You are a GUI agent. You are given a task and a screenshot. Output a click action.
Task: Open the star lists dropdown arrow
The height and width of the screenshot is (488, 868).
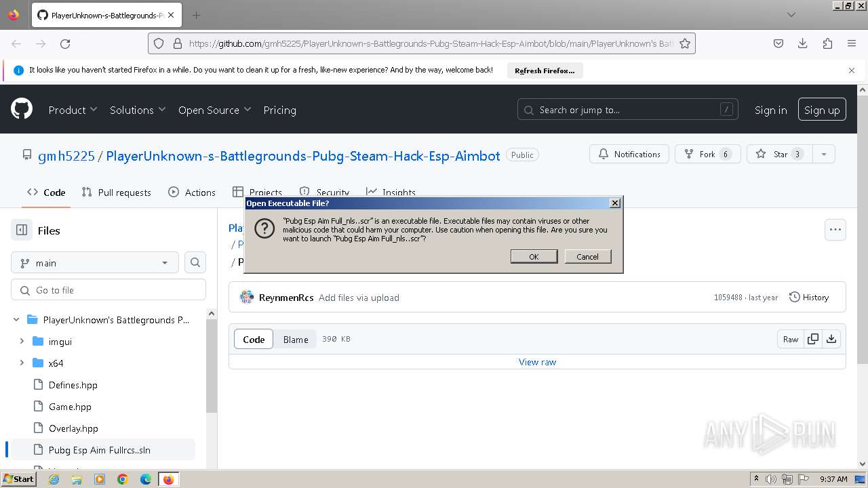824,154
